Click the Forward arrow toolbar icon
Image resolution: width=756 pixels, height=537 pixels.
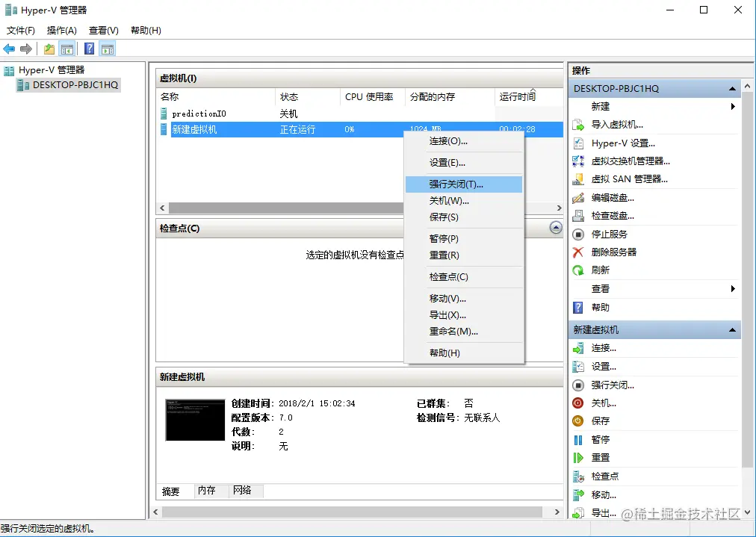click(x=26, y=49)
